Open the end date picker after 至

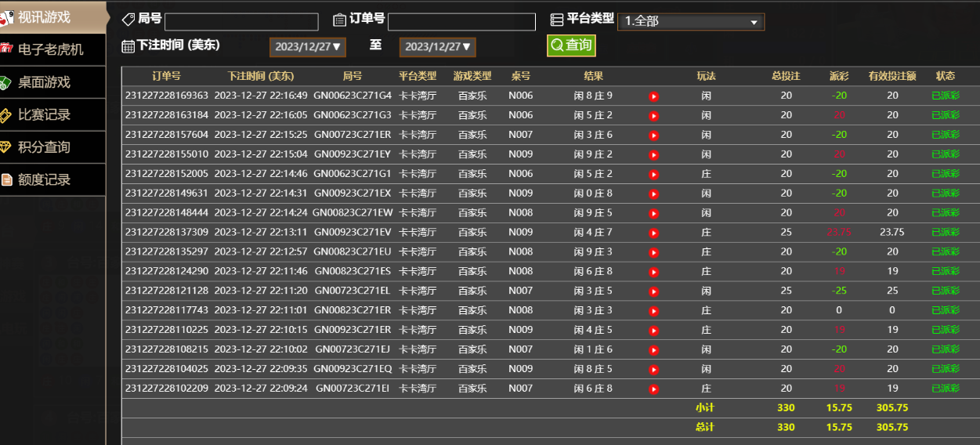[x=438, y=47]
